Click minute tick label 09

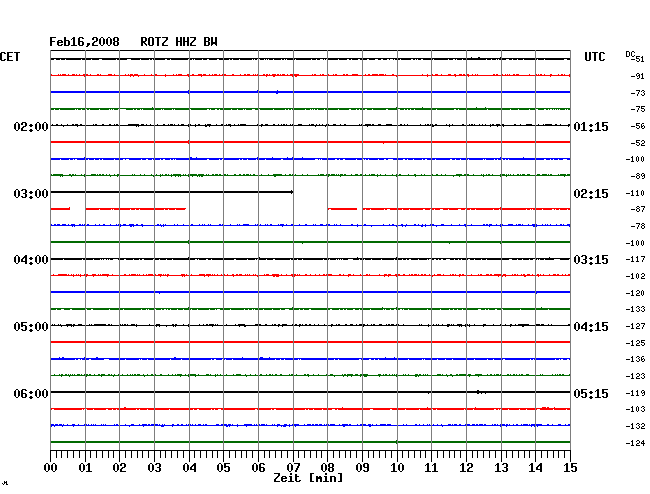coord(362,467)
